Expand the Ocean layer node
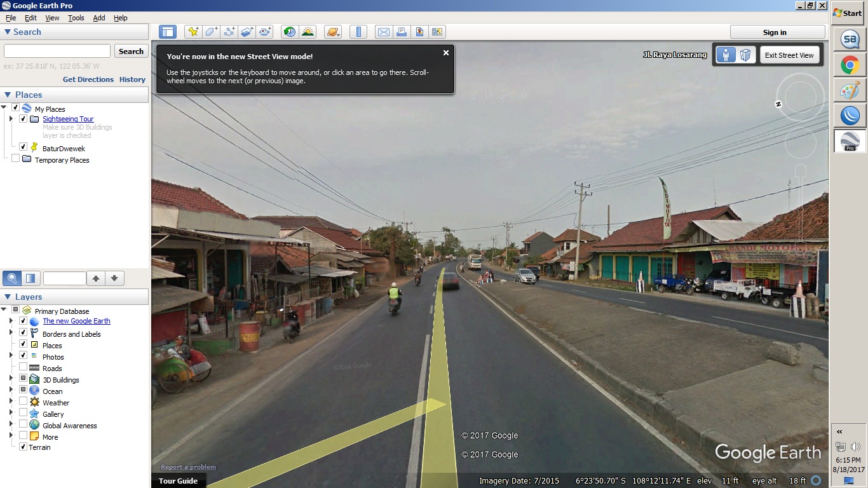This screenshot has height=488, width=868. (11, 390)
